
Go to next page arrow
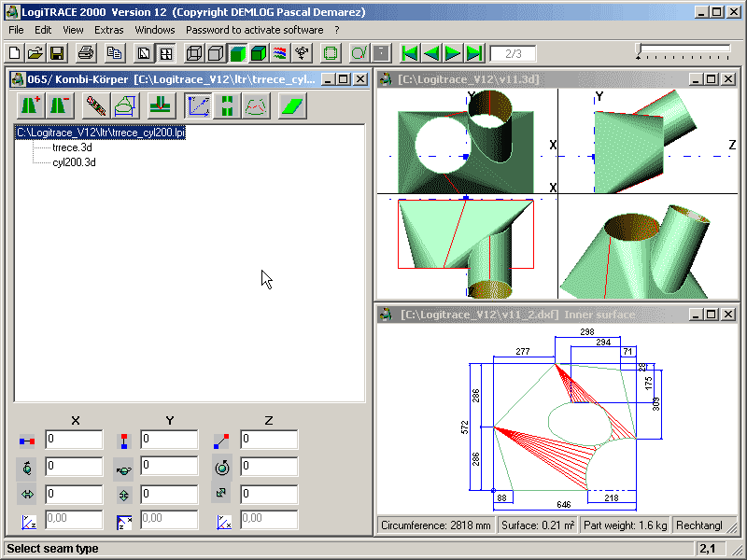(x=453, y=53)
